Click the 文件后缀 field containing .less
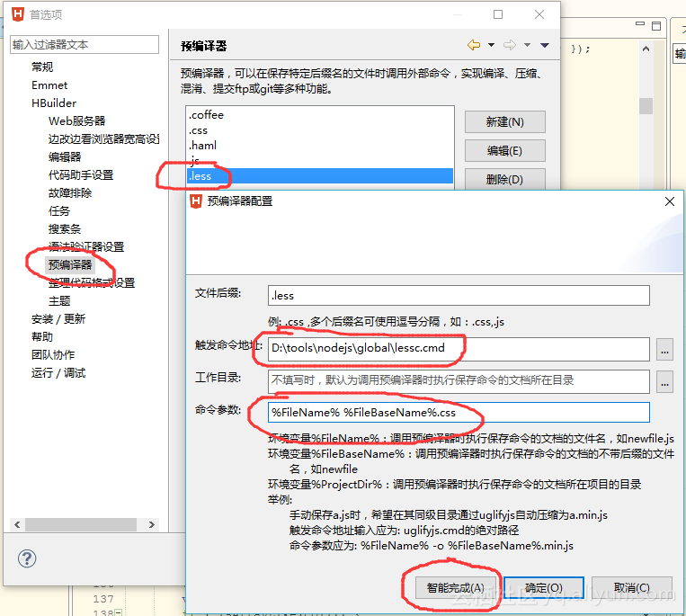This screenshot has width=686, height=616. tap(459, 296)
